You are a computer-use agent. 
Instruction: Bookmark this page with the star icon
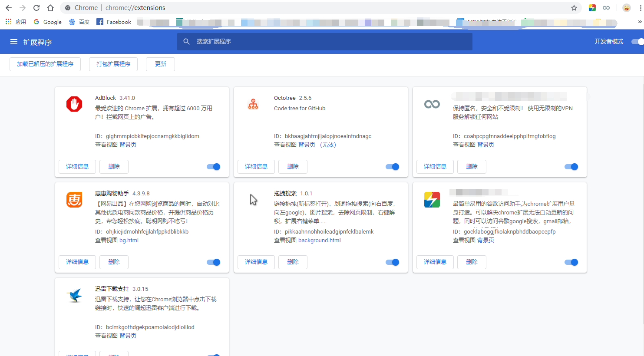coord(574,8)
